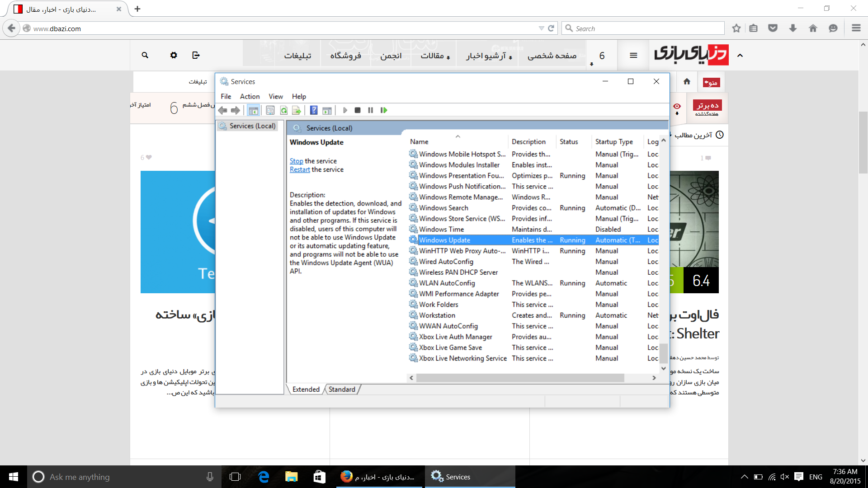This screenshot has width=868, height=488.
Task: Click the Stop Service toolbar button
Action: point(358,110)
